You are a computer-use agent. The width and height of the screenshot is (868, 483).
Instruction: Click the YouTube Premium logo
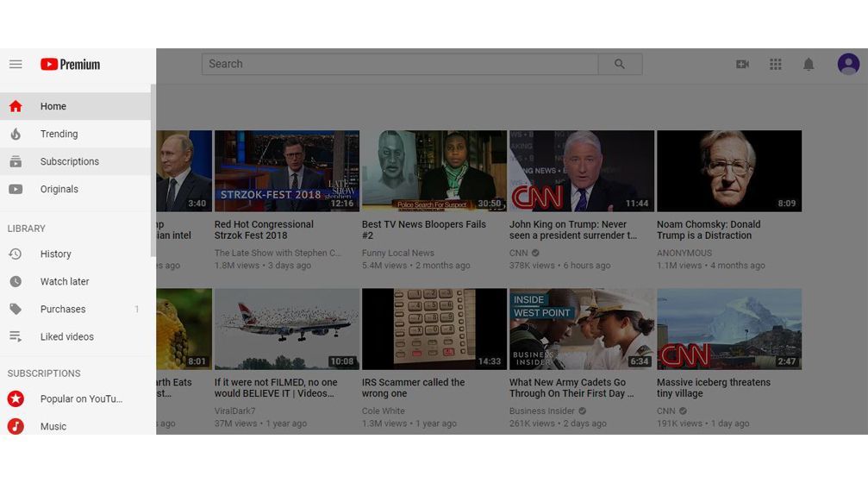[x=71, y=64]
